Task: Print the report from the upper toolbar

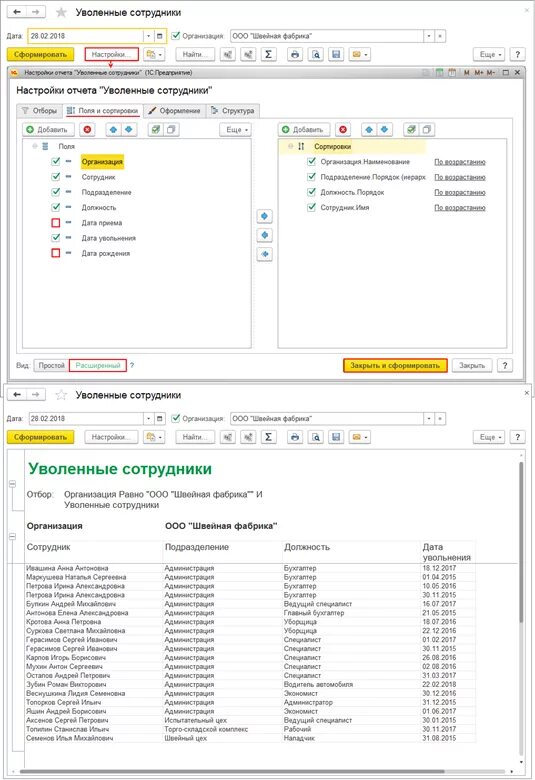Action: click(295, 55)
